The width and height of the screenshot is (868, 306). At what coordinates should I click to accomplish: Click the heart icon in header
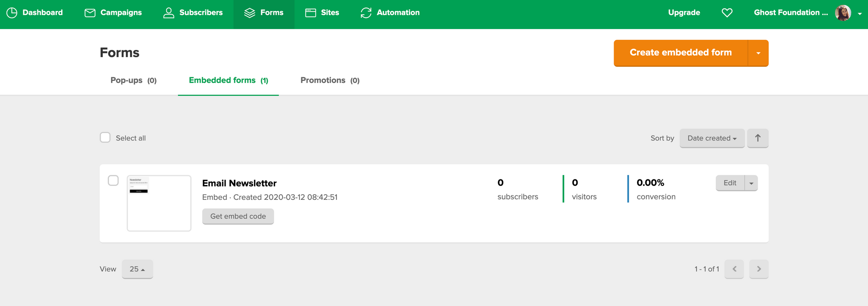[x=727, y=13]
